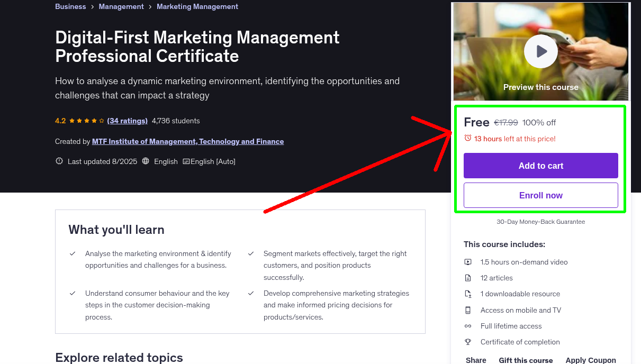Click Gift this course
This screenshot has width=641, height=364.
click(x=526, y=360)
